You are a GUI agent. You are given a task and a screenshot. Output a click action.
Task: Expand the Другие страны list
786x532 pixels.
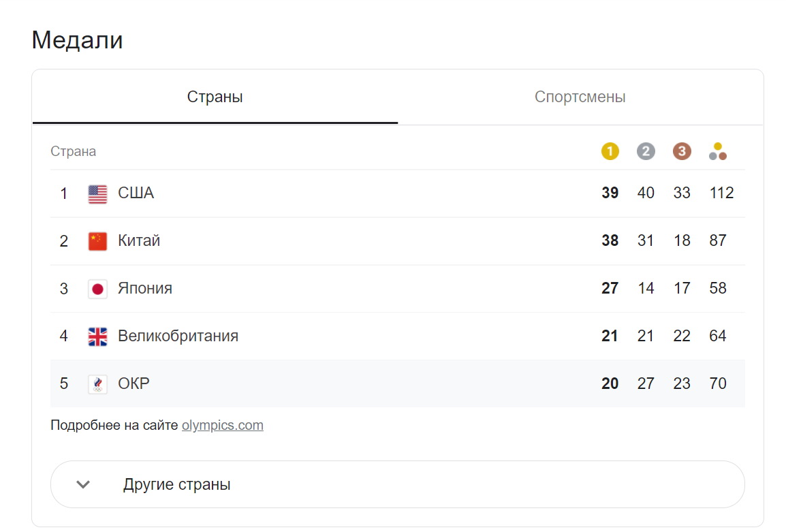point(398,484)
